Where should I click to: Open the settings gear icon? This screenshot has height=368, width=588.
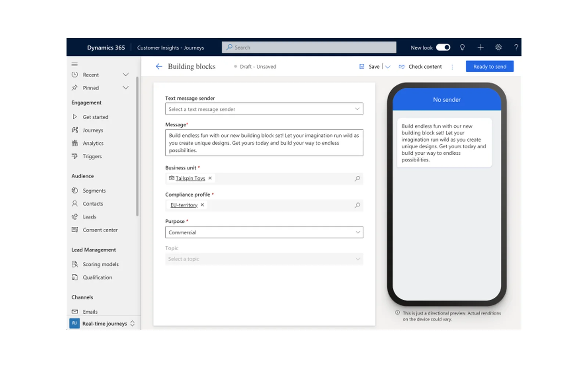click(498, 47)
